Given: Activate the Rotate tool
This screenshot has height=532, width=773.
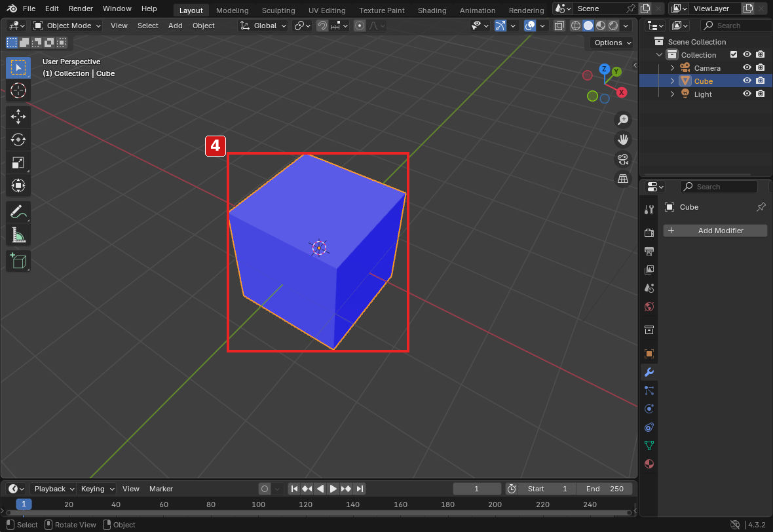Looking at the screenshot, I should click(x=18, y=140).
